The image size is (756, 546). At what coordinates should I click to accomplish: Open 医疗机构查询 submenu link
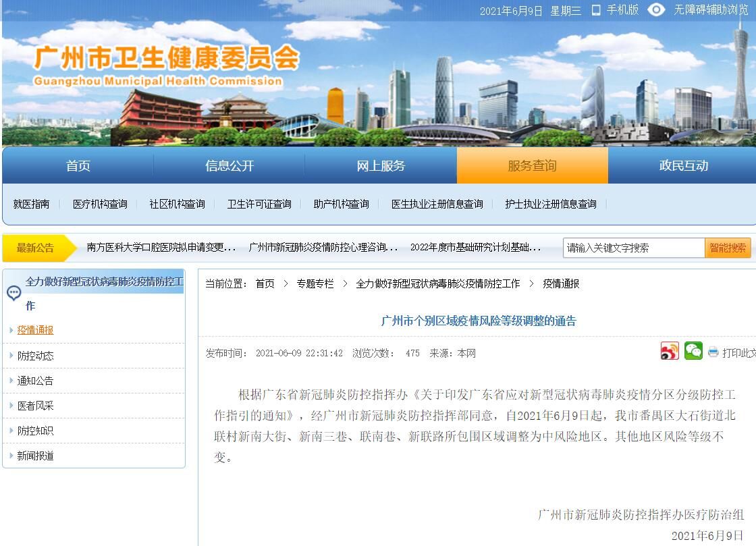(100, 204)
